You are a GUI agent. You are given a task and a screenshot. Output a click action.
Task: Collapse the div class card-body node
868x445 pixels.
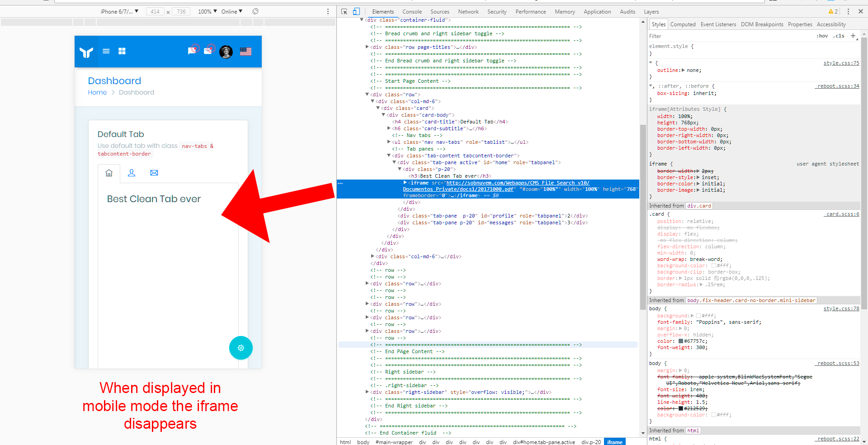[x=383, y=115]
